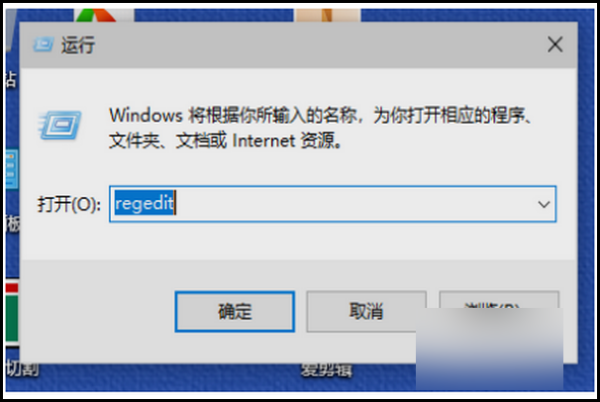Click the 运行 title bar text
600x402 pixels.
pyautogui.click(x=78, y=45)
